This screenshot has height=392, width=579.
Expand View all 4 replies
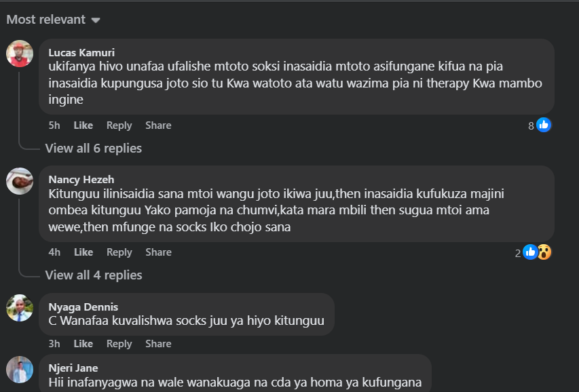[x=93, y=275]
